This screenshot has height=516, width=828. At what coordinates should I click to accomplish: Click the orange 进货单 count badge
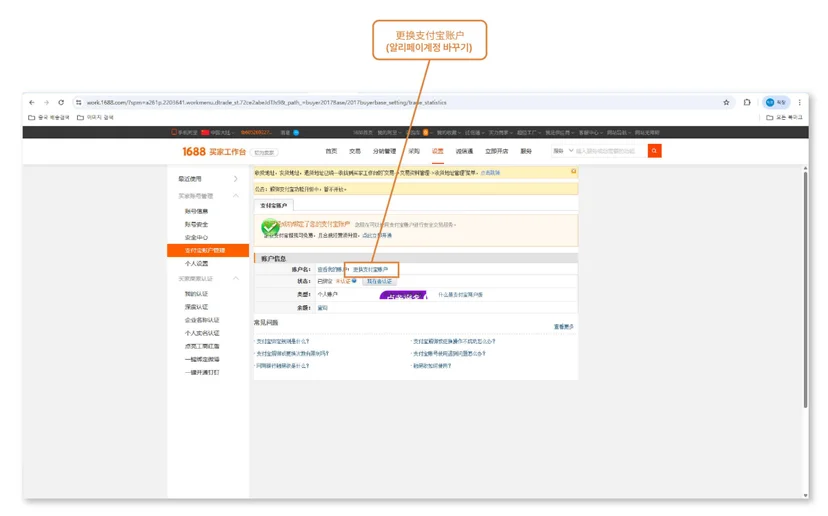[425, 133]
